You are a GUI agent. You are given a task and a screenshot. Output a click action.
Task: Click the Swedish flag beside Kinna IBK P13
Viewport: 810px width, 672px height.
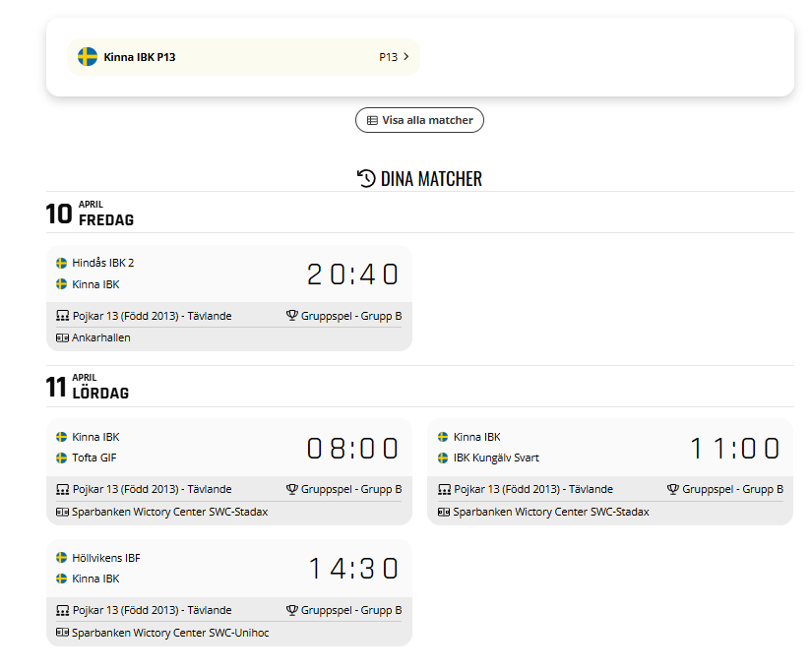pyautogui.click(x=88, y=57)
